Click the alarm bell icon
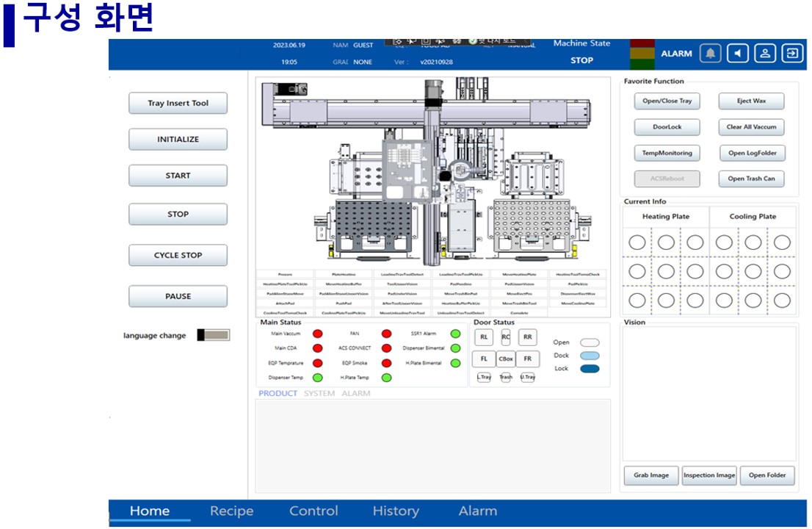This screenshot has height=529, width=812. (x=710, y=53)
